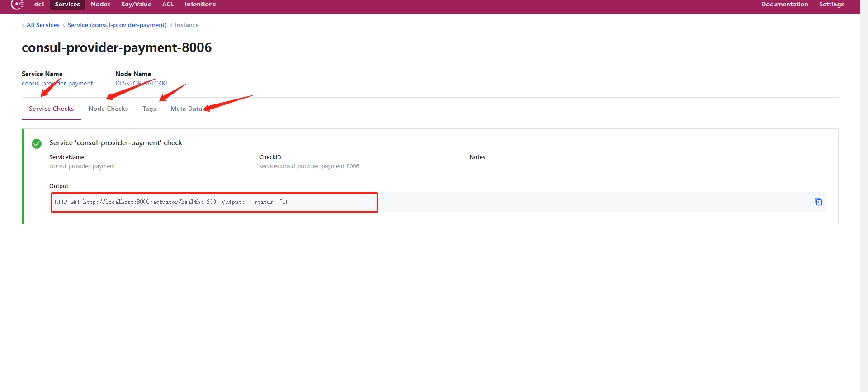Click the vertical scrollbar on the right
868x392 pixels.
(864, 196)
